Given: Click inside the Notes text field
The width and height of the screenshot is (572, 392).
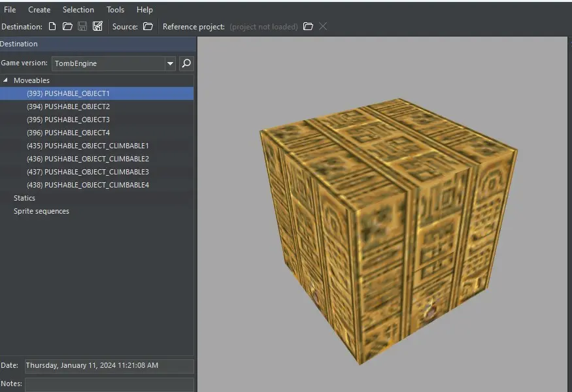Looking at the screenshot, I should (109, 384).
